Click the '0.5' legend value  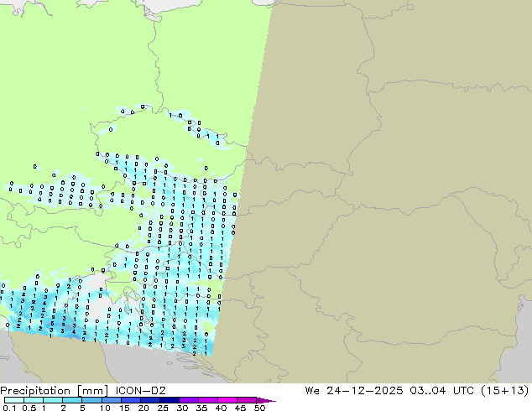[x=29, y=408]
